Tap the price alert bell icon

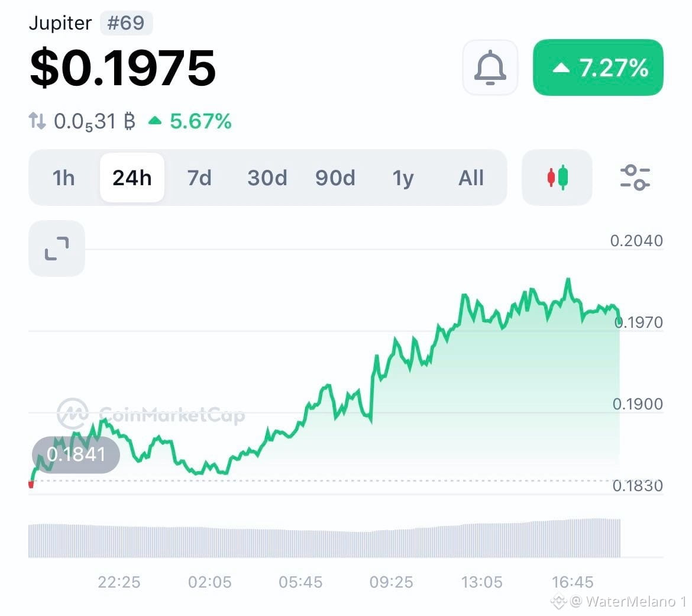[x=490, y=67]
